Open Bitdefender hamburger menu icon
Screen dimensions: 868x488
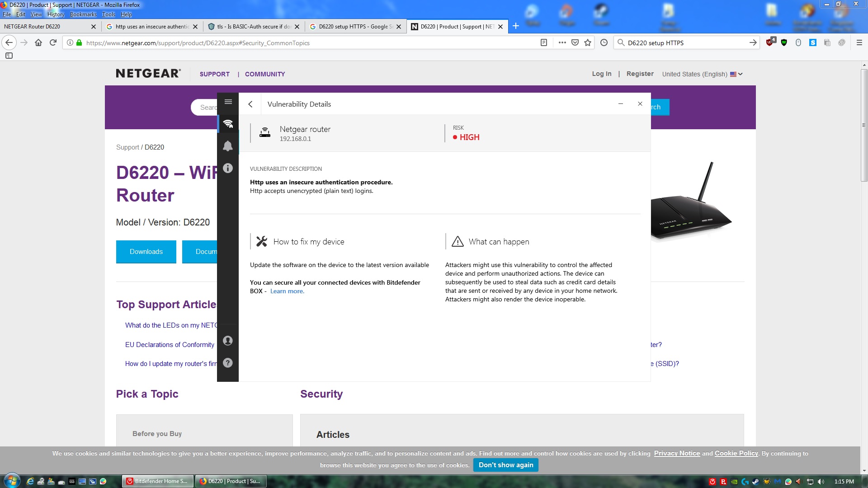228,102
